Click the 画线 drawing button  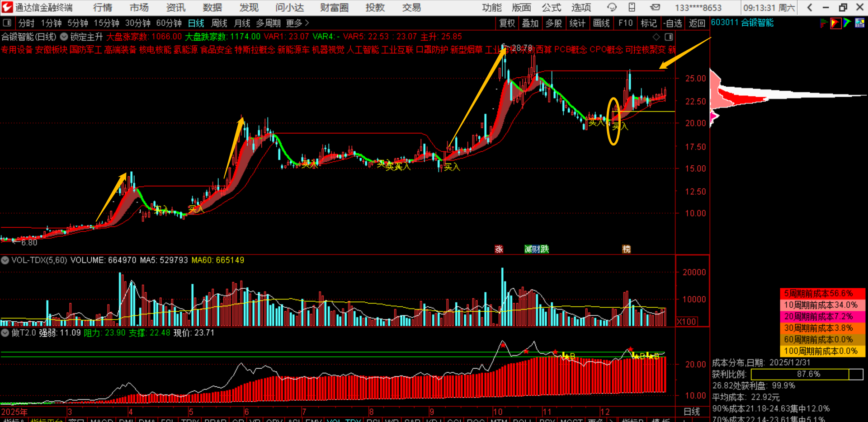coord(601,23)
